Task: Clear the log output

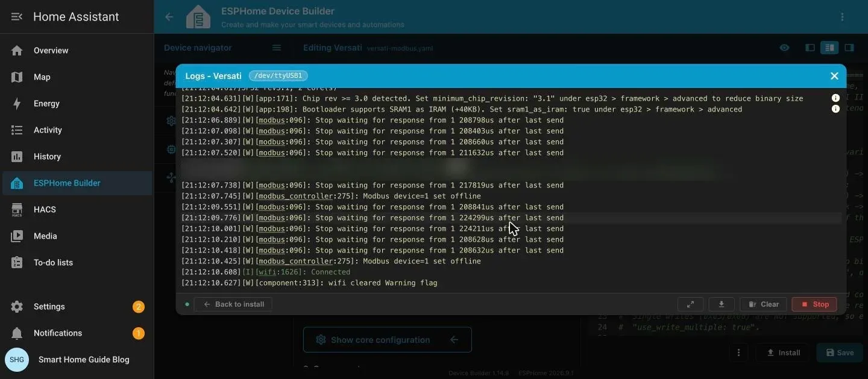Action: (763, 304)
